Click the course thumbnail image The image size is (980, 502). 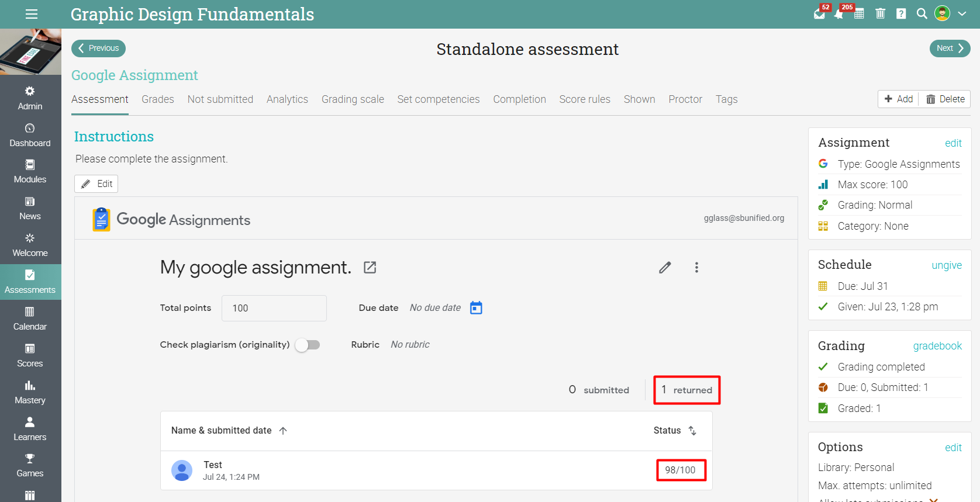click(30, 51)
